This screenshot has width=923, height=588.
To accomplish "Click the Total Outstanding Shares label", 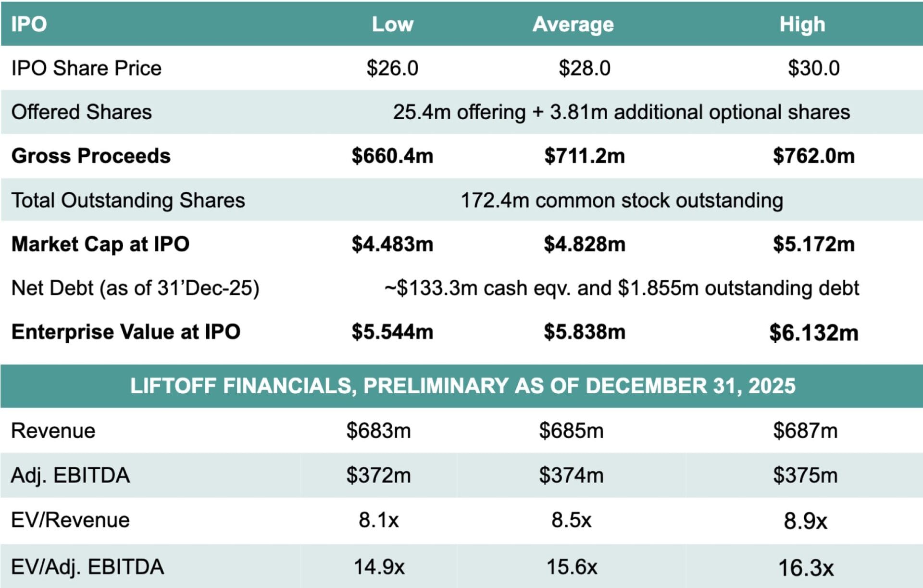I will [x=128, y=200].
